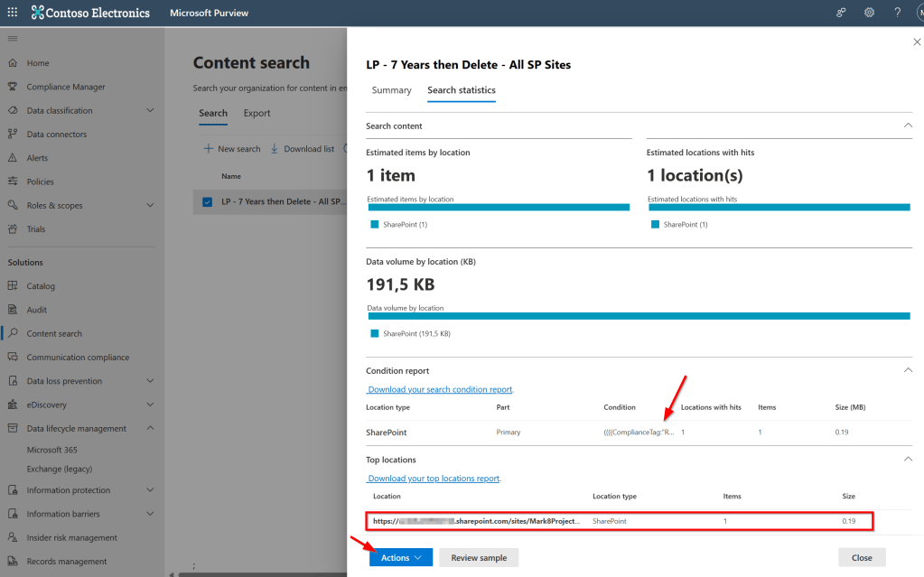Viewport: 924px width, 577px height.
Task: Click the Content search magnifier icon
Action: (x=13, y=333)
